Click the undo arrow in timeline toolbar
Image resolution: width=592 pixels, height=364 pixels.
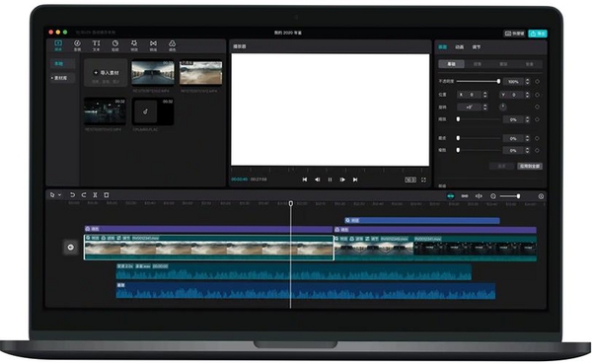coord(72,195)
